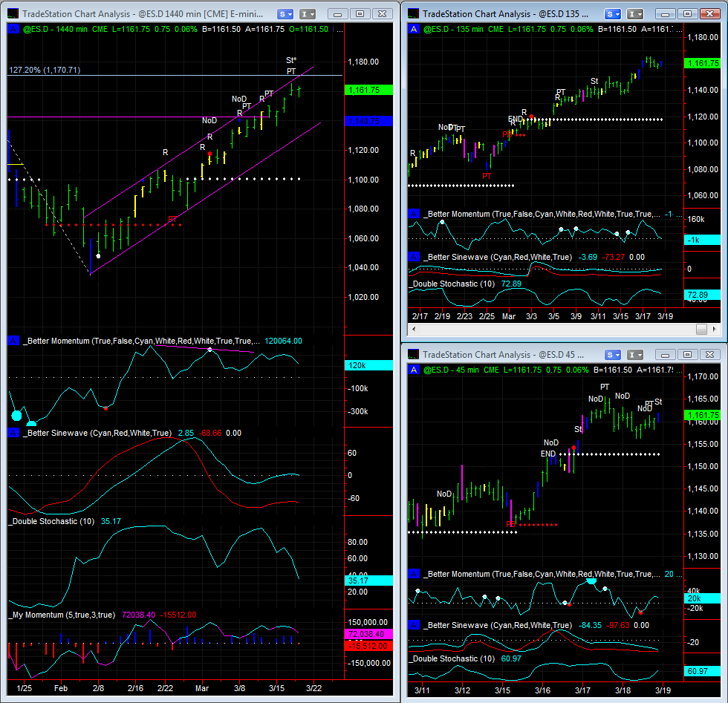
Task: Click the St* annotation atop the 1440 min chart
Action: (x=291, y=60)
